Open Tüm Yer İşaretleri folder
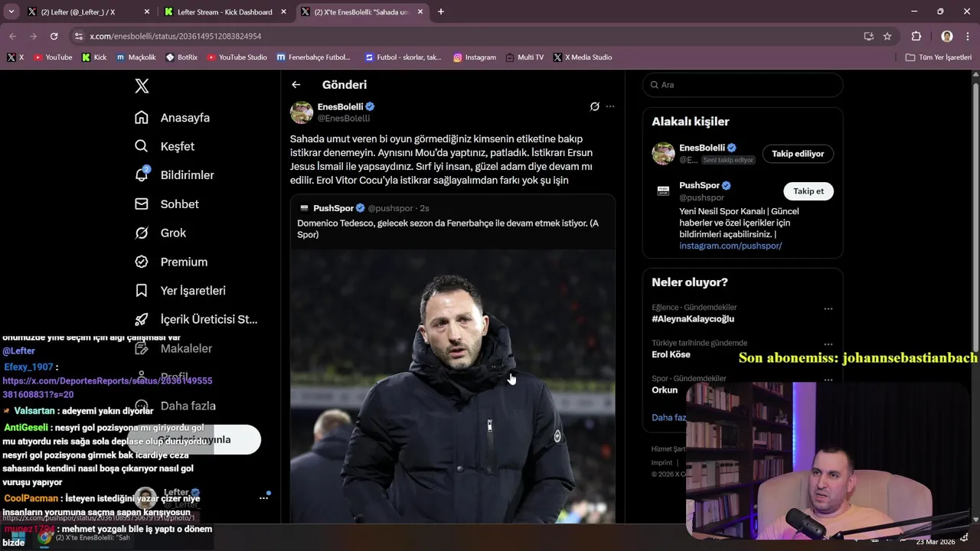Image resolution: width=980 pixels, height=551 pixels. pyautogui.click(x=939, y=57)
